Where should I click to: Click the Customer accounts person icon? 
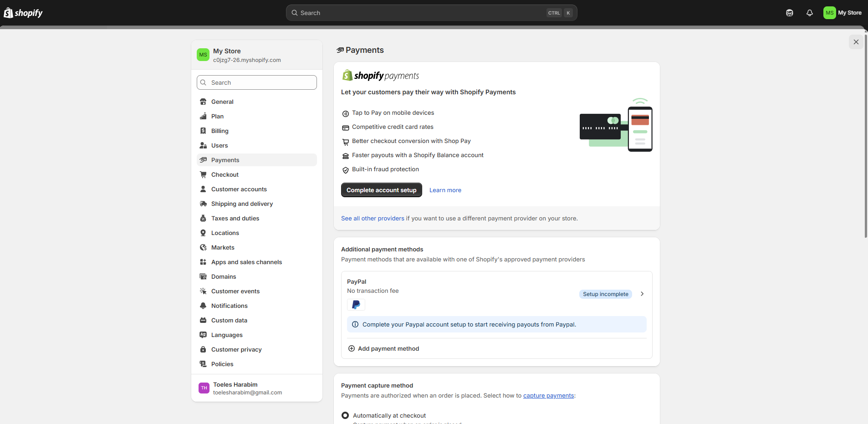pos(203,189)
